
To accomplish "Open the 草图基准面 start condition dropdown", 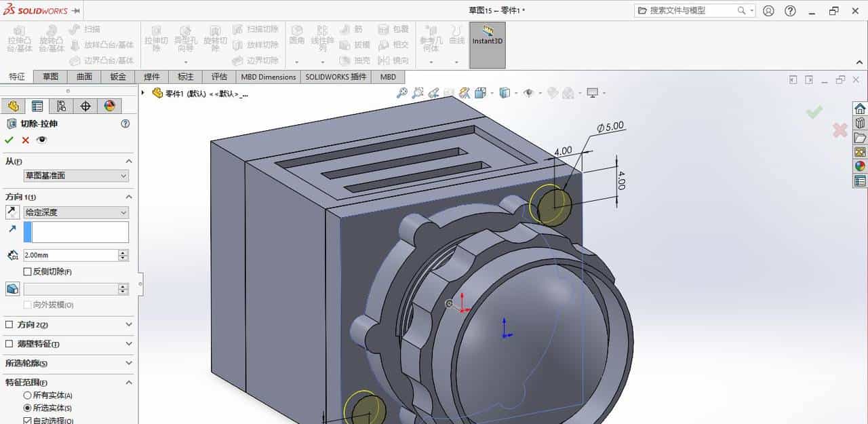I will pyautogui.click(x=75, y=176).
